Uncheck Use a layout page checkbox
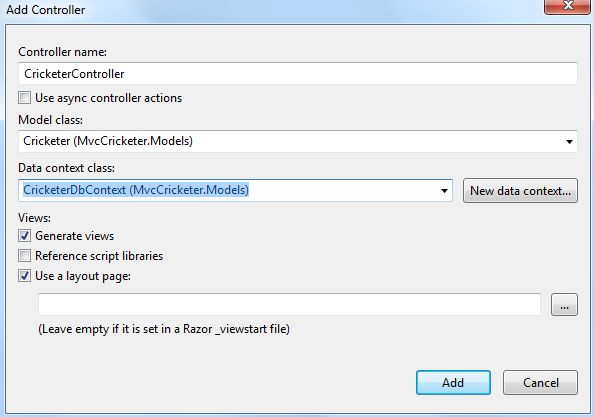 click(x=25, y=276)
